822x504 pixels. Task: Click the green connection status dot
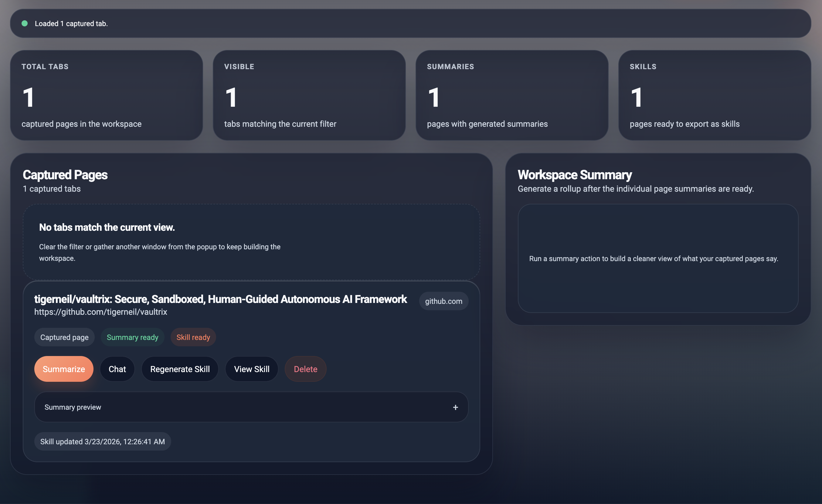tap(25, 23)
